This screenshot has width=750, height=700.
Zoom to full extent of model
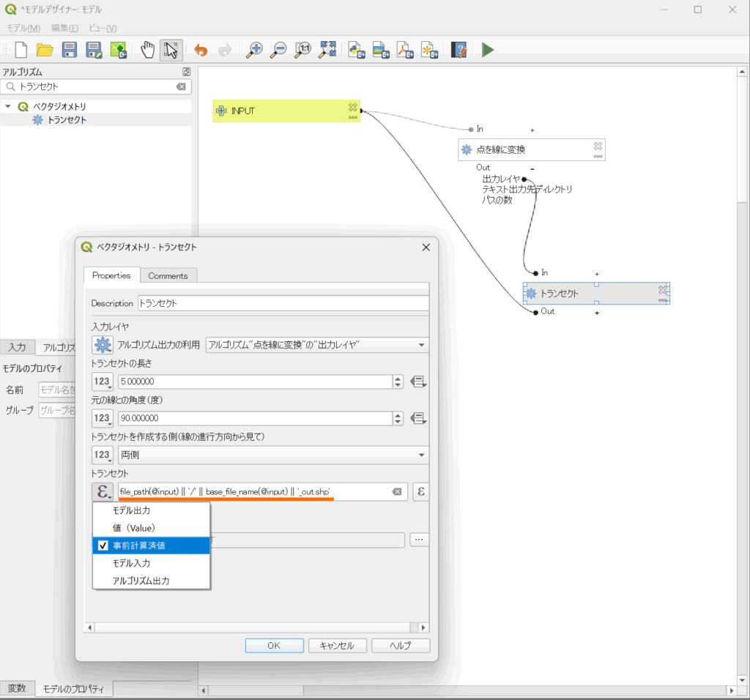327,50
